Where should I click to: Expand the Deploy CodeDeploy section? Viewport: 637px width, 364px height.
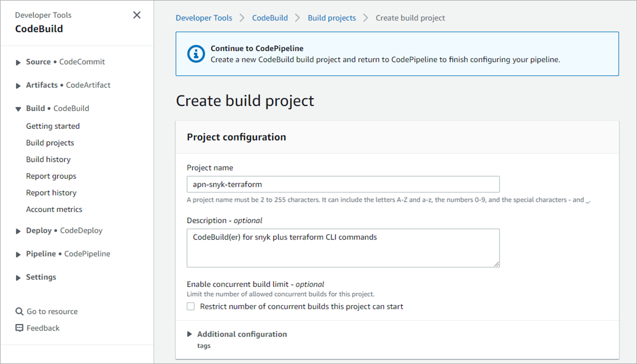coord(19,231)
